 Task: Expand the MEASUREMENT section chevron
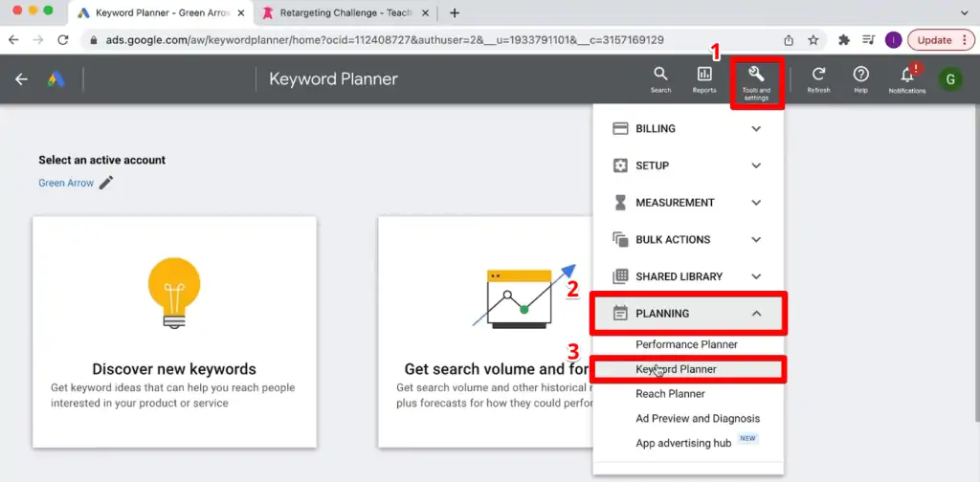[756, 203]
